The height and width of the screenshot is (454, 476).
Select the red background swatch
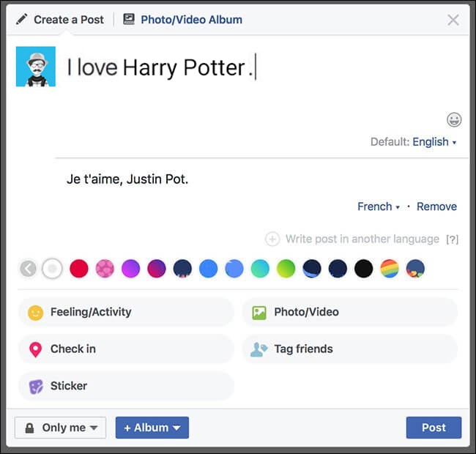79,269
